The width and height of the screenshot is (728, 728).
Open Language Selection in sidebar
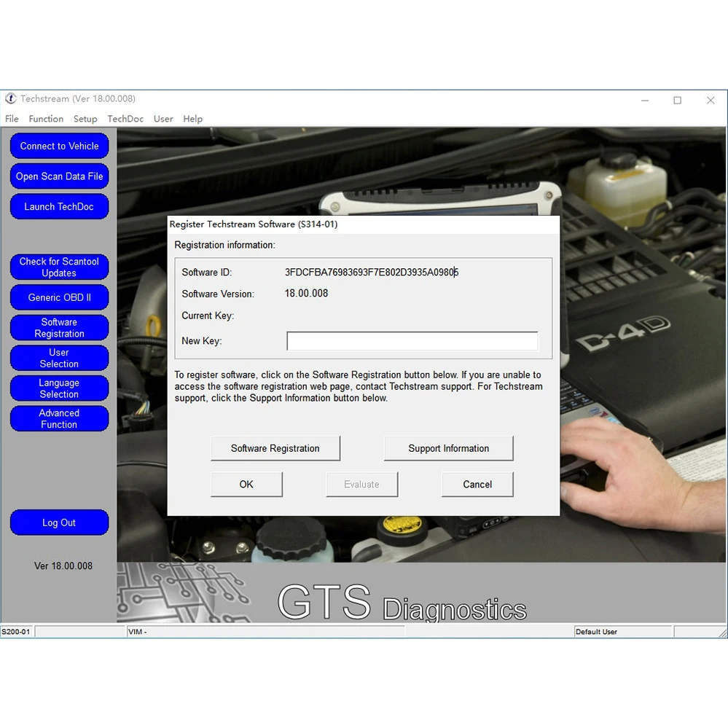pos(60,388)
